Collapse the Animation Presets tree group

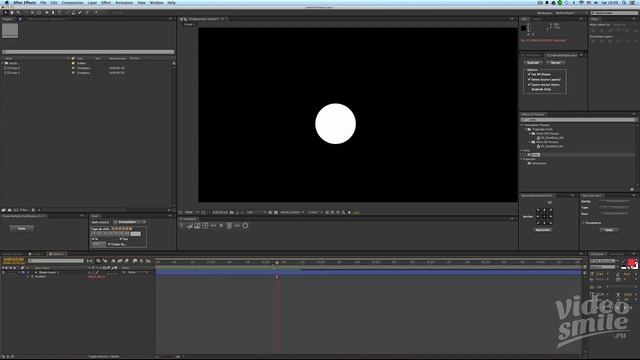point(522,125)
